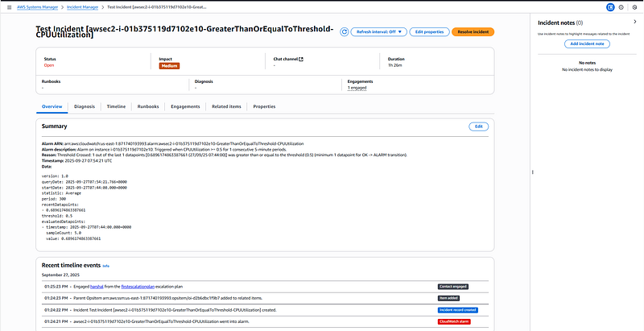Open the Related items tab
Viewport: 644px width, 331px height.
226,106
